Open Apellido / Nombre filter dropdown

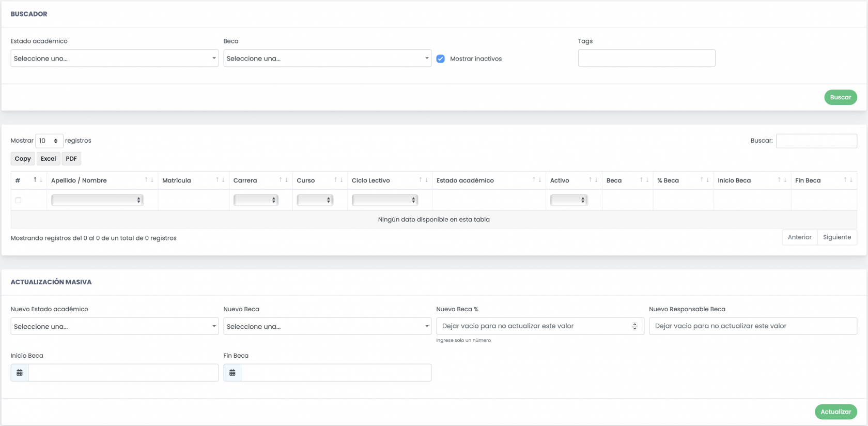point(97,200)
